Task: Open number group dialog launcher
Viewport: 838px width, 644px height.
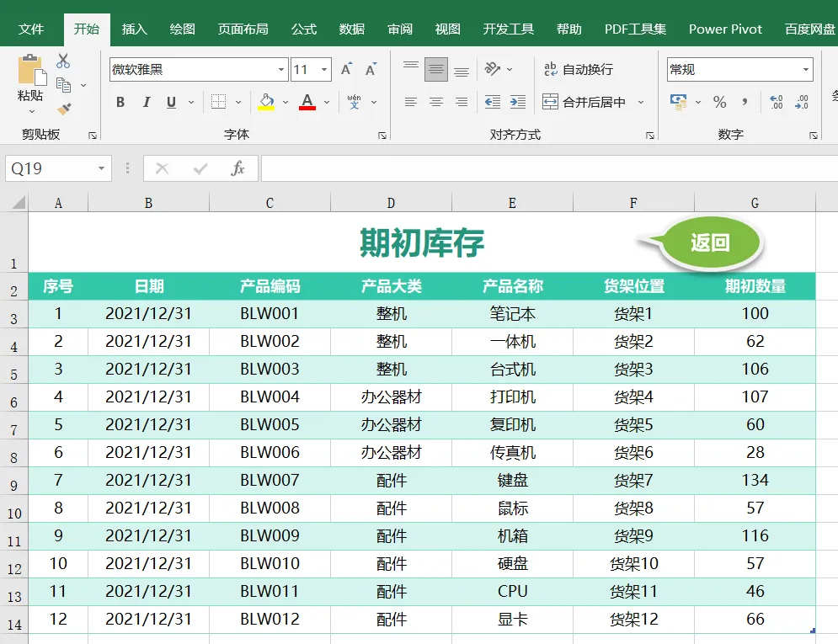Action: click(x=814, y=136)
